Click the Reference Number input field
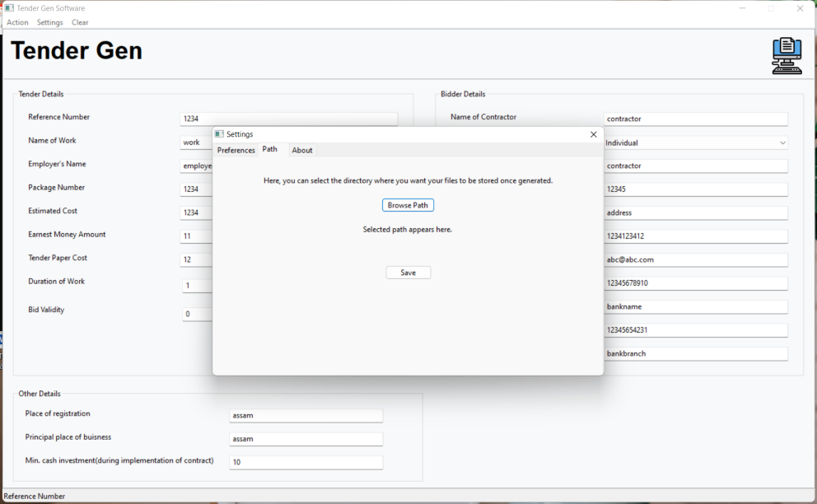 click(x=288, y=119)
